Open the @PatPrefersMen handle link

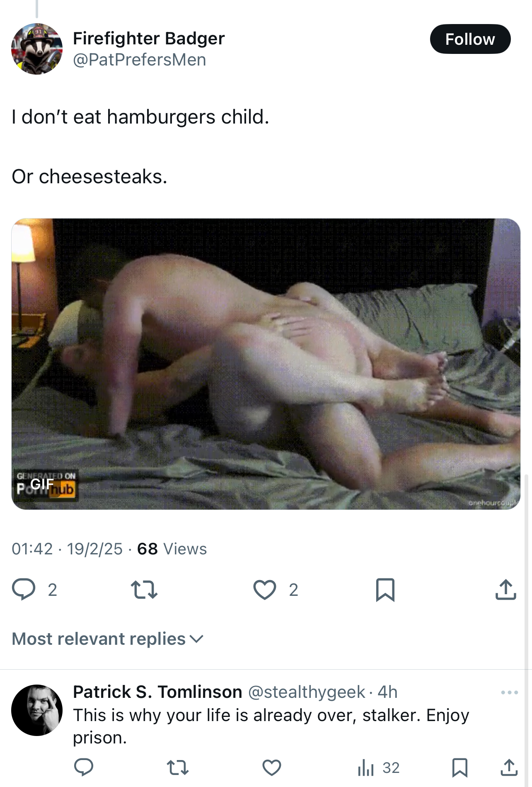[x=139, y=60]
